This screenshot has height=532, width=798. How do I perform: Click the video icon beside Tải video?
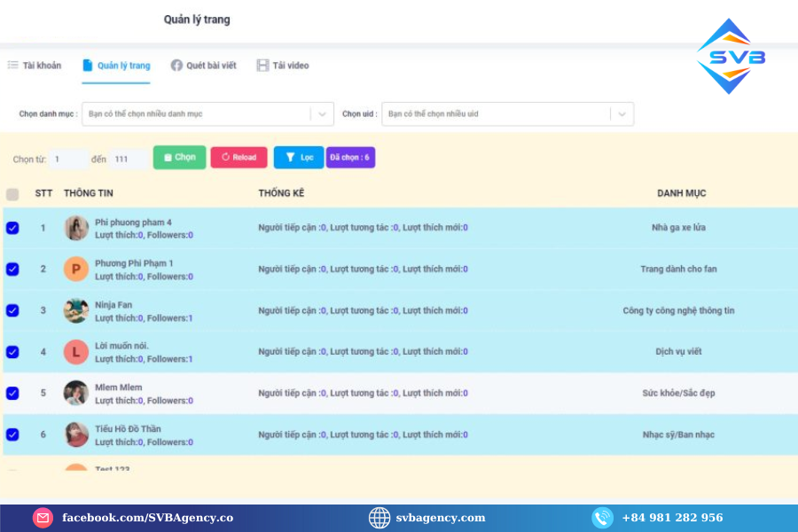(262, 66)
